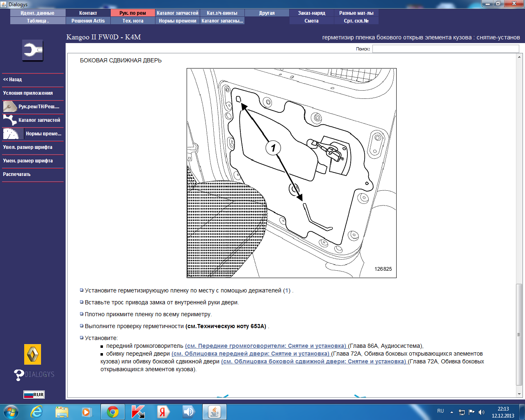Viewport: 525px width, 420px height.
Task: Follow link Облицовка передней двери: Снятие и установка
Action: 251,354
